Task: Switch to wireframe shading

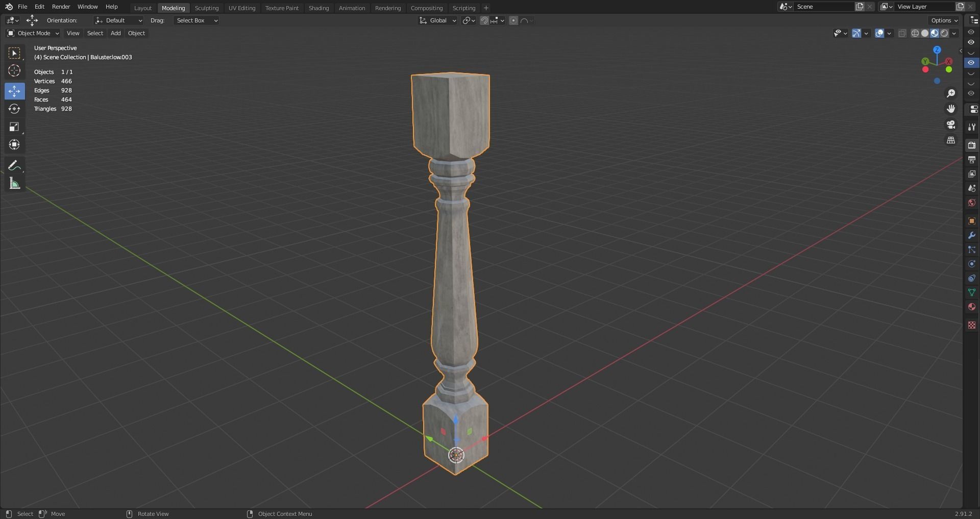Action: coord(915,33)
